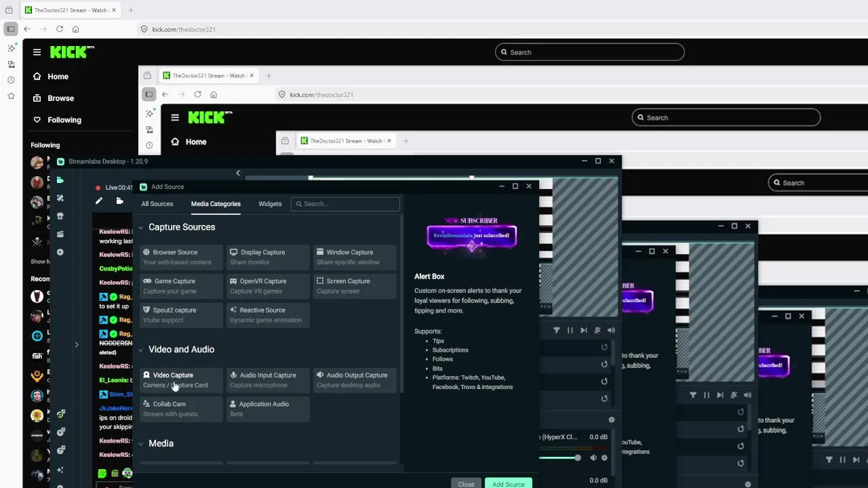Mute alerts icon in front Streamlabs widget bar
The image size is (868, 488).
597,330
